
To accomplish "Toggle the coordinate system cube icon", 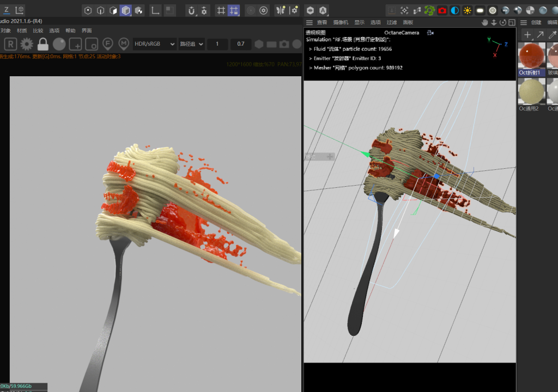I will (20, 10).
